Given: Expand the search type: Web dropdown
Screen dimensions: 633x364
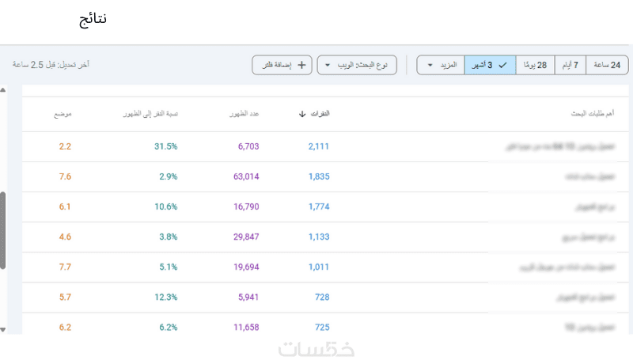Looking at the screenshot, I should [x=357, y=65].
